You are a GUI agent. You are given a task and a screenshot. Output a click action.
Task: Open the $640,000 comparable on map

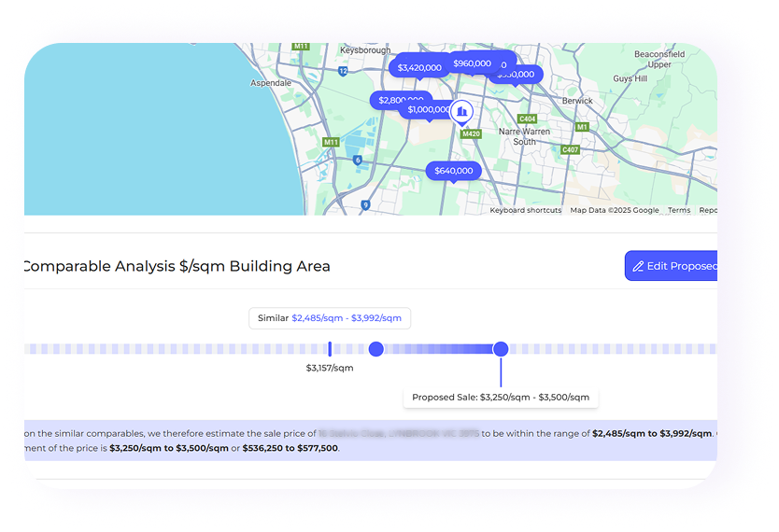(x=454, y=171)
